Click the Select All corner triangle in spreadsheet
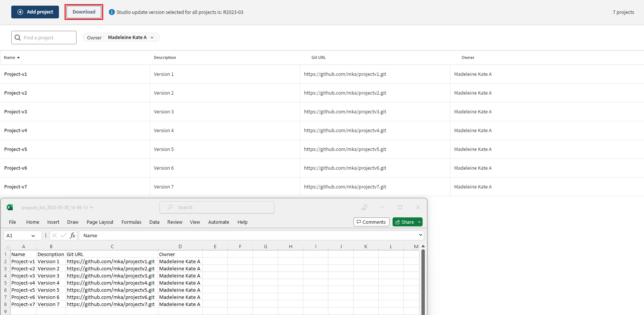The height and width of the screenshot is (315, 644). click(x=7, y=247)
